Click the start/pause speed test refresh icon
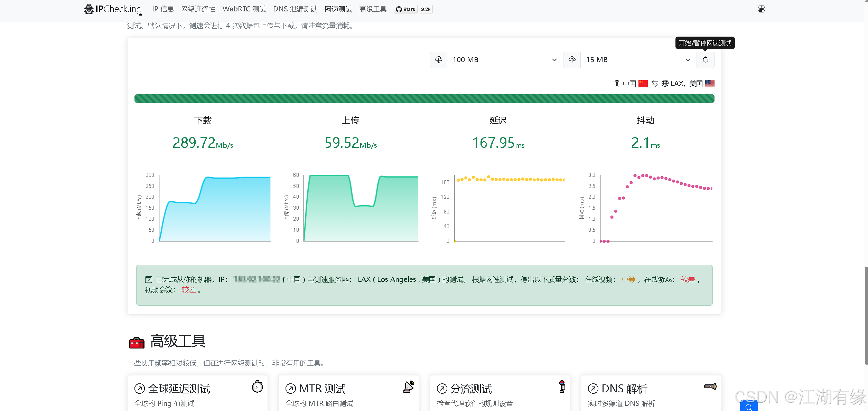This screenshot has height=411, width=868. click(x=705, y=60)
